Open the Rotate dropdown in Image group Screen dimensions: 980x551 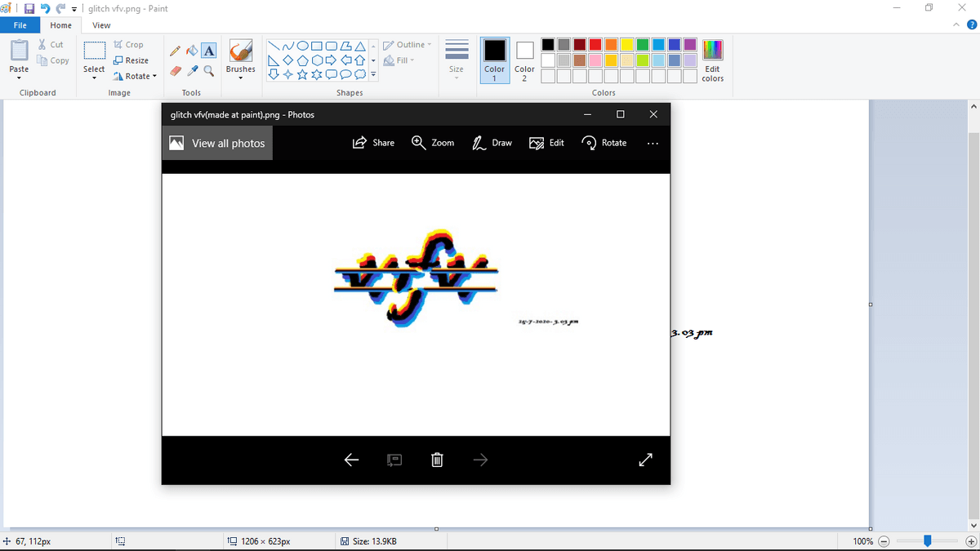[x=136, y=76]
